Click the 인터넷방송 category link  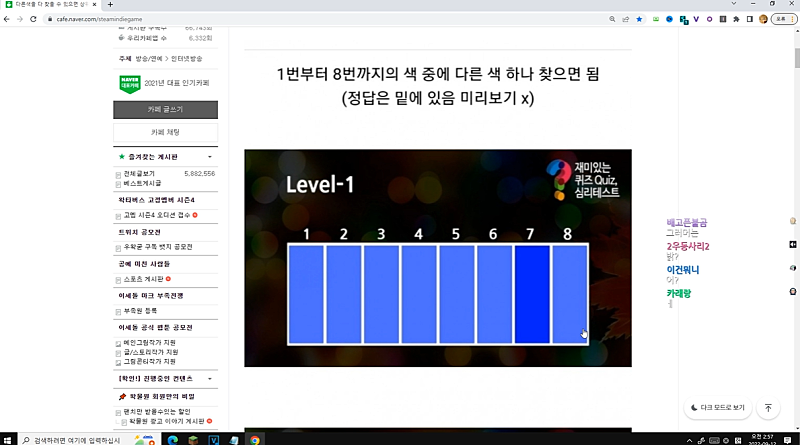(x=186, y=59)
